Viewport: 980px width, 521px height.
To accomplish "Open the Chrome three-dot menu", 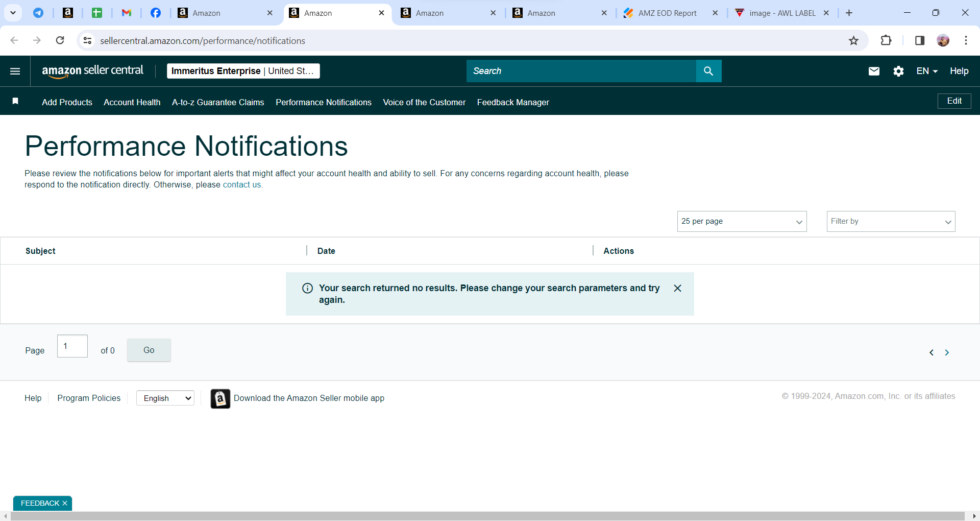I will point(966,40).
